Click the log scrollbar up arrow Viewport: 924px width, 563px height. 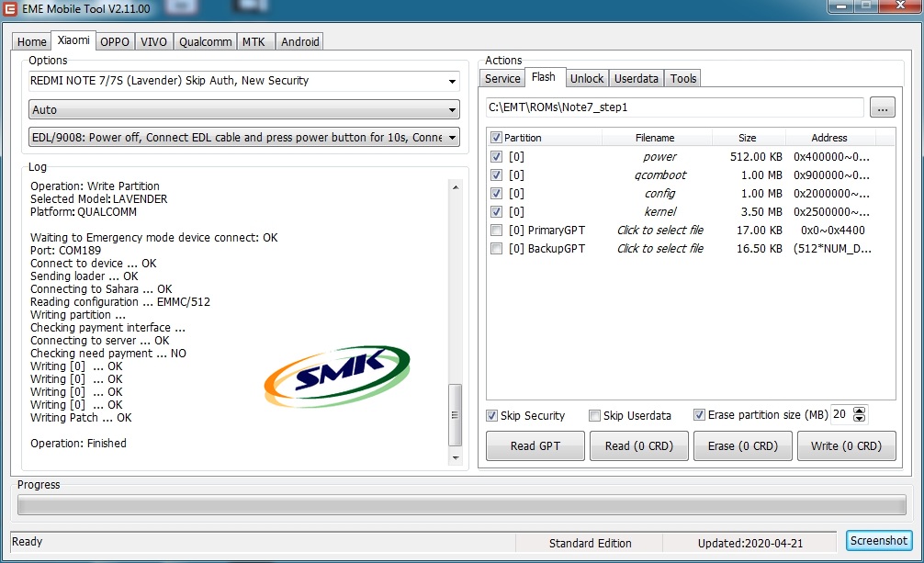click(455, 186)
